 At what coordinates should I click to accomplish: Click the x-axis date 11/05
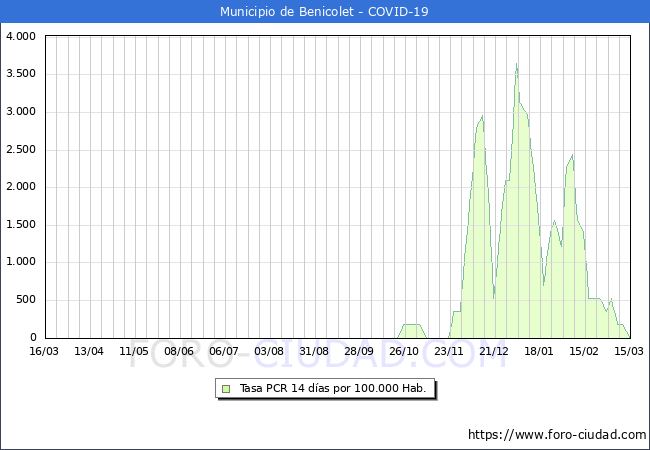(x=134, y=351)
